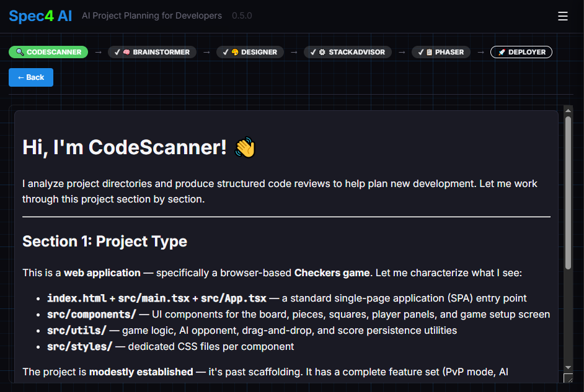This screenshot has height=392, width=584.
Task: Go to the STACKADVISOR stage tab
Action: pos(348,52)
